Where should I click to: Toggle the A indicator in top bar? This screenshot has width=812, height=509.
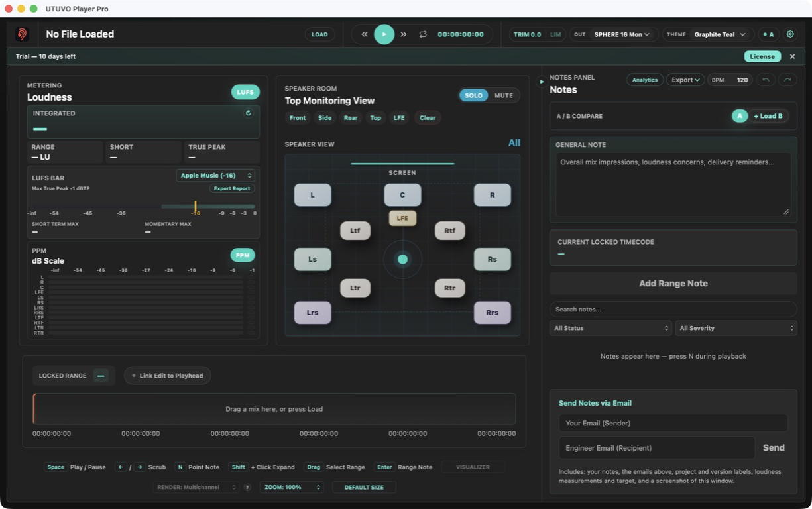[769, 34]
